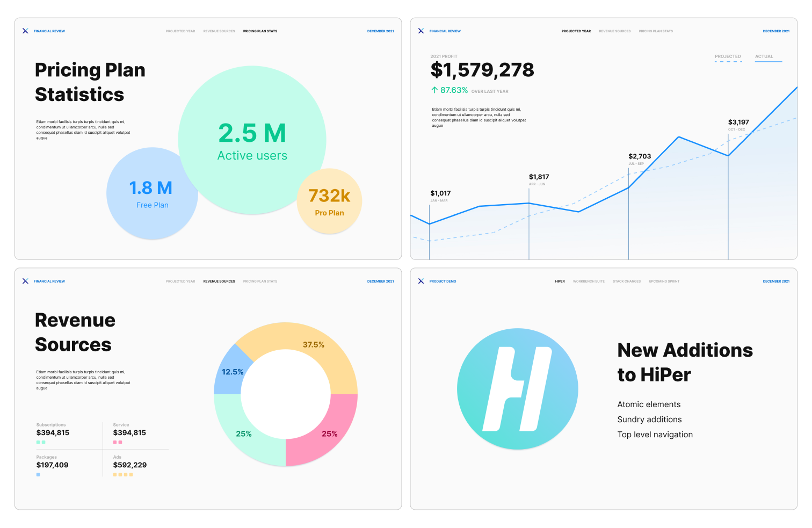The height and width of the screenshot is (528, 812).
Task: Select the $2,703 Jul - Sep chart marker
Action: [639, 159]
